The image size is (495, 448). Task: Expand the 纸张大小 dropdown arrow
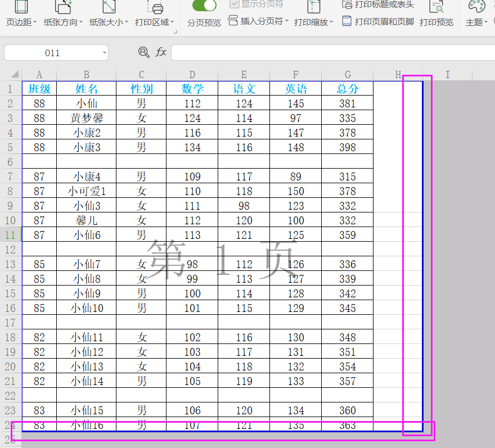coord(126,22)
